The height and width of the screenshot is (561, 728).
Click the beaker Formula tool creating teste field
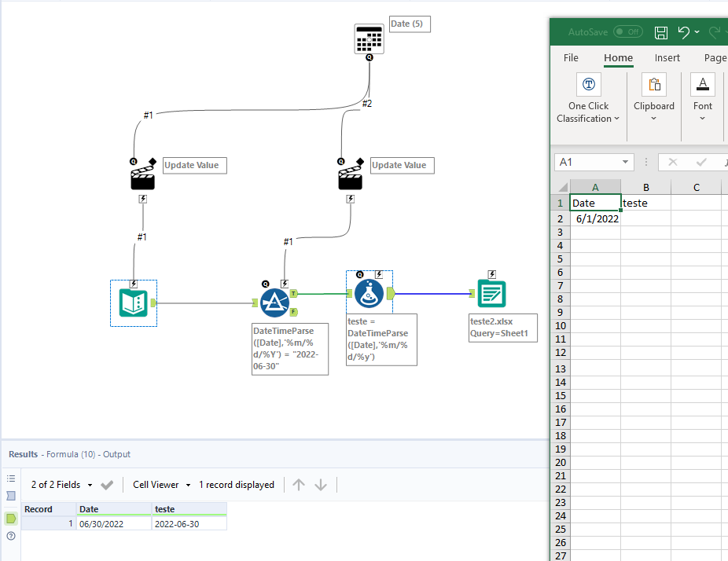[369, 294]
